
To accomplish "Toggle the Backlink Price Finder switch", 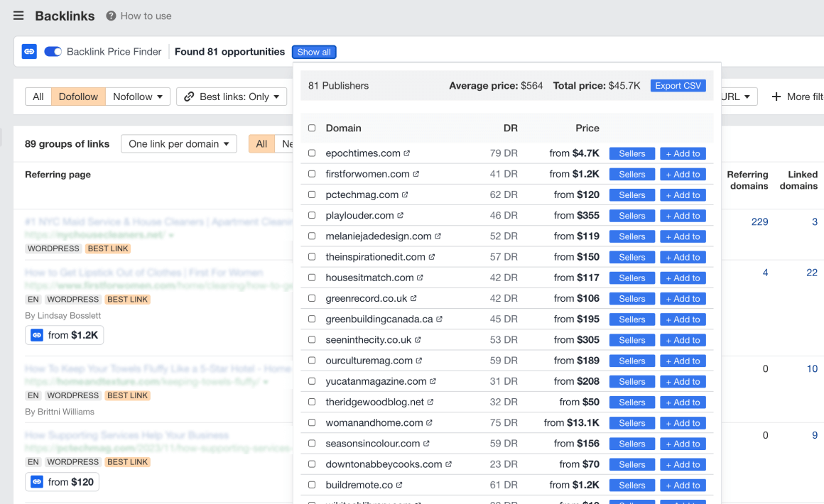I will tap(53, 51).
